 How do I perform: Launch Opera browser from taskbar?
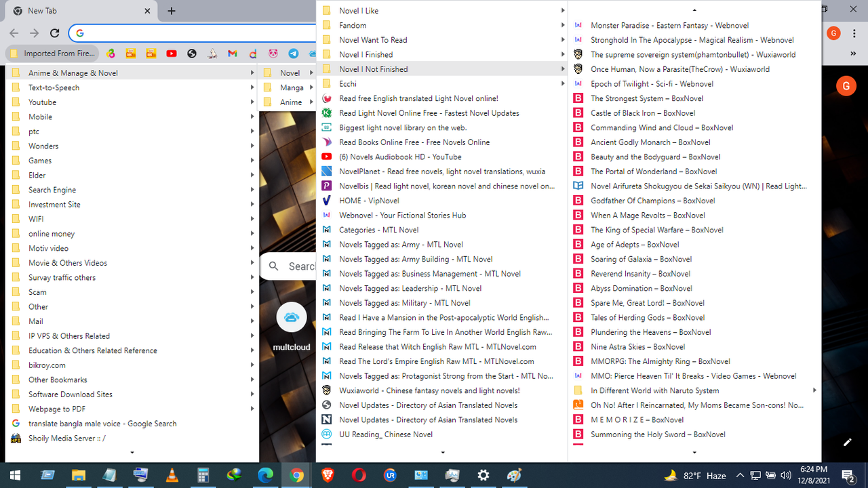pyautogui.click(x=359, y=475)
